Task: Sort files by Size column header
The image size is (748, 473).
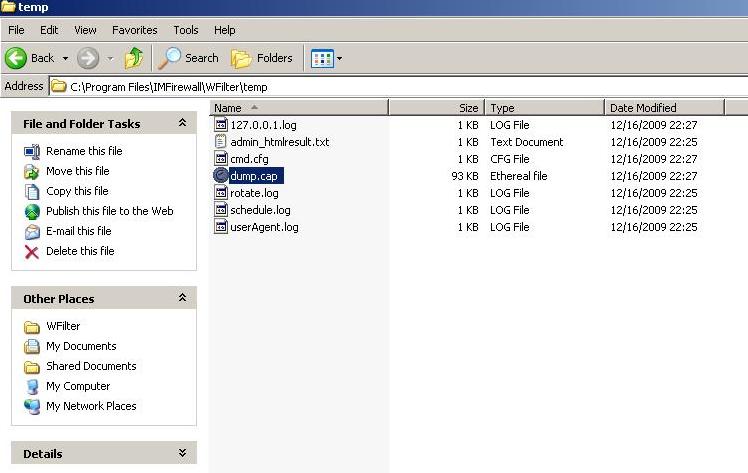Action: point(436,108)
